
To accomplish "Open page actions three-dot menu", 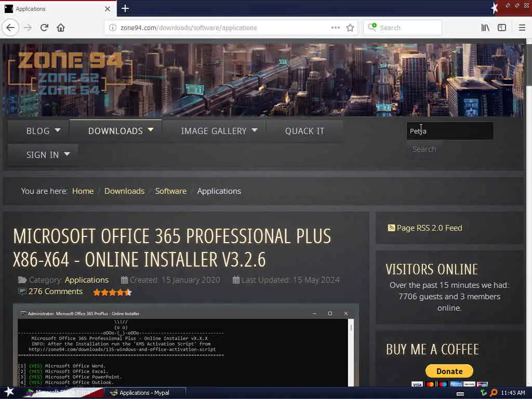I will click(x=335, y=28).
